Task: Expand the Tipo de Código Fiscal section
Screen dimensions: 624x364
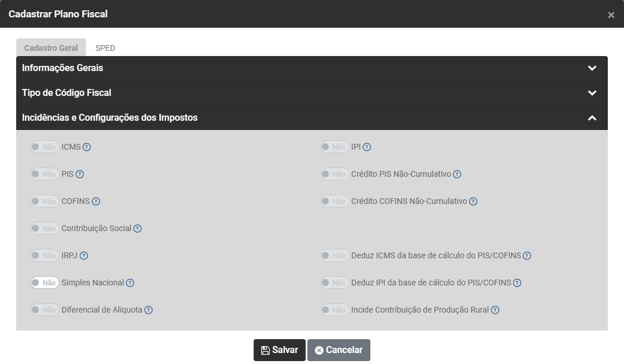Action: 592,93
